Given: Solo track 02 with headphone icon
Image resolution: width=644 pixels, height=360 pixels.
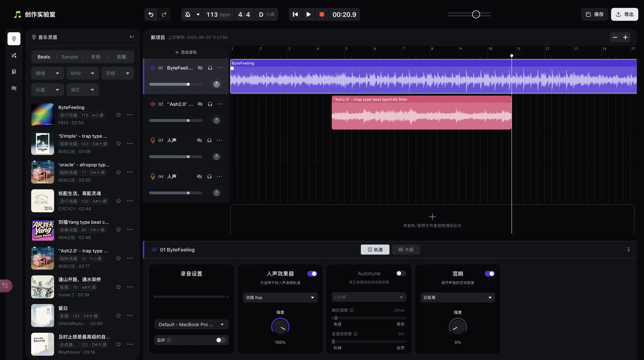Looking at the screenshot, I should coord(210,104).
